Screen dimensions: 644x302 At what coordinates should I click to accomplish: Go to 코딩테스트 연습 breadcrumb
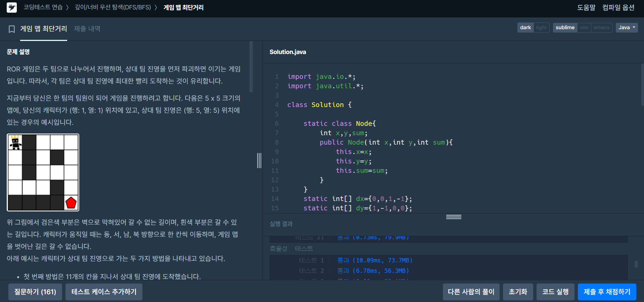click(x=43, y=7)
